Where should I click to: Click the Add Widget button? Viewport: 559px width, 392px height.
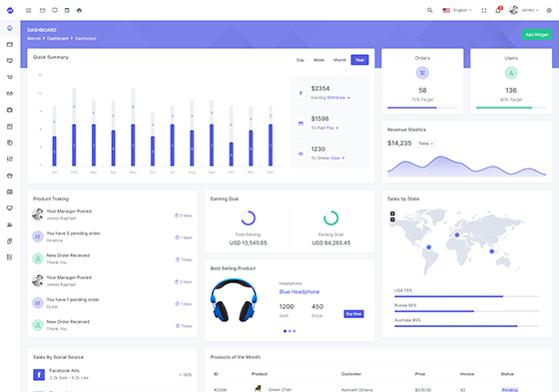[x=537, y=35]
